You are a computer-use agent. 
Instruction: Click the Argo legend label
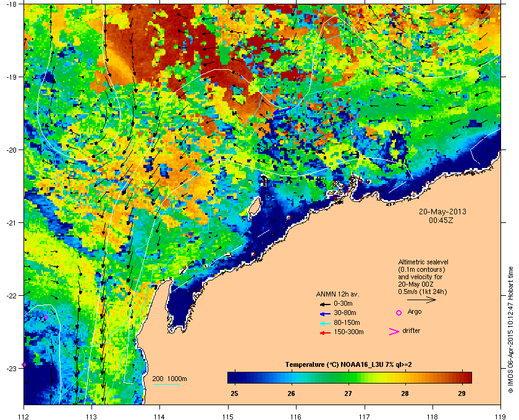click(415, 312)
